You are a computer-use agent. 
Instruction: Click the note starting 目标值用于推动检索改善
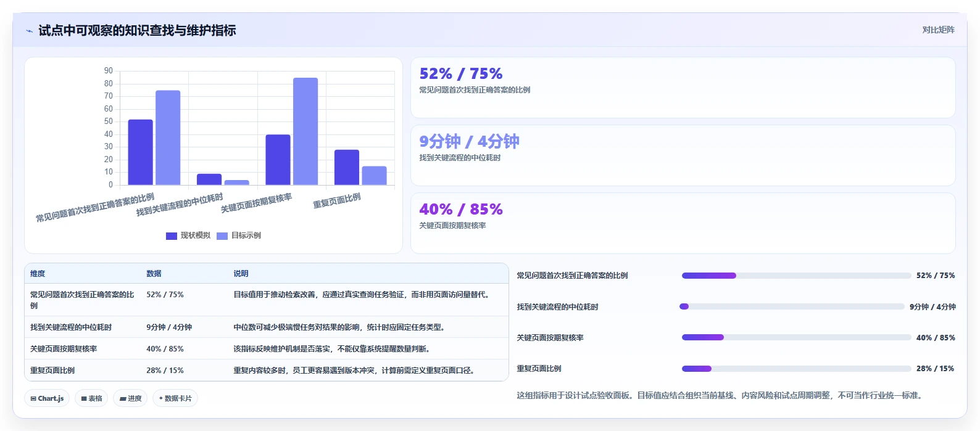363,295
